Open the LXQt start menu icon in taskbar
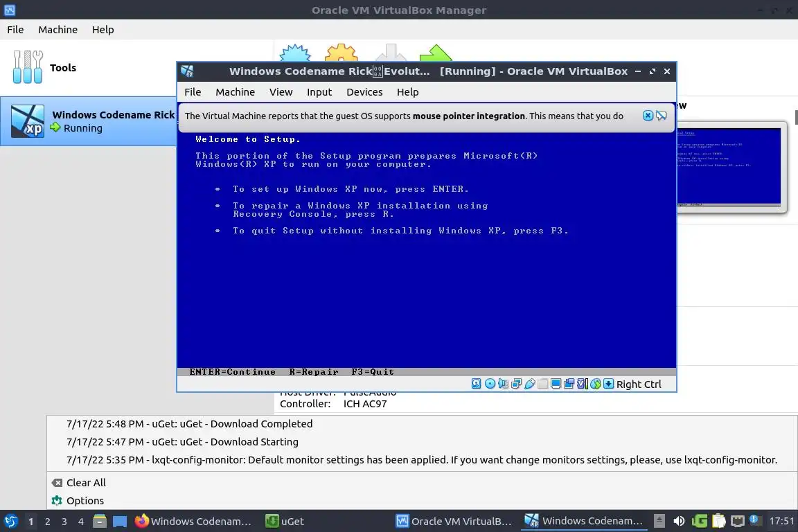The image size is (798, 532). click(10, 521)
